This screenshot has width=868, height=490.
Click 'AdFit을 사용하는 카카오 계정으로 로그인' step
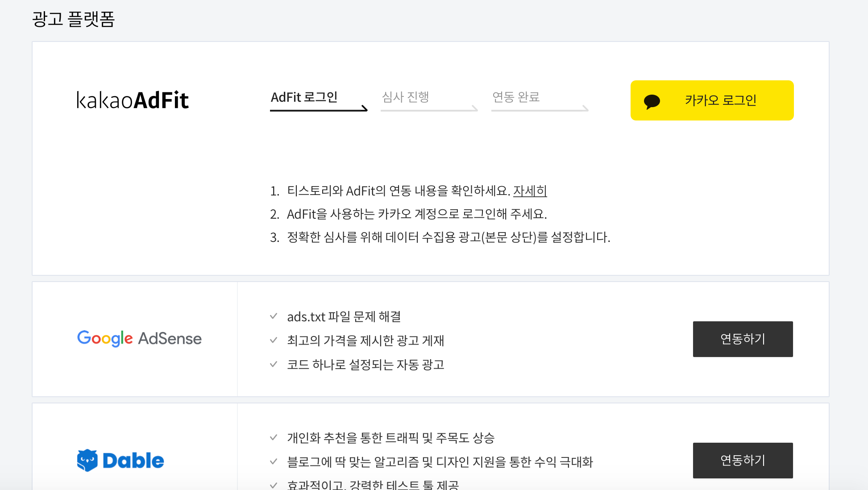pyautogui.click(x=417, y=214)
